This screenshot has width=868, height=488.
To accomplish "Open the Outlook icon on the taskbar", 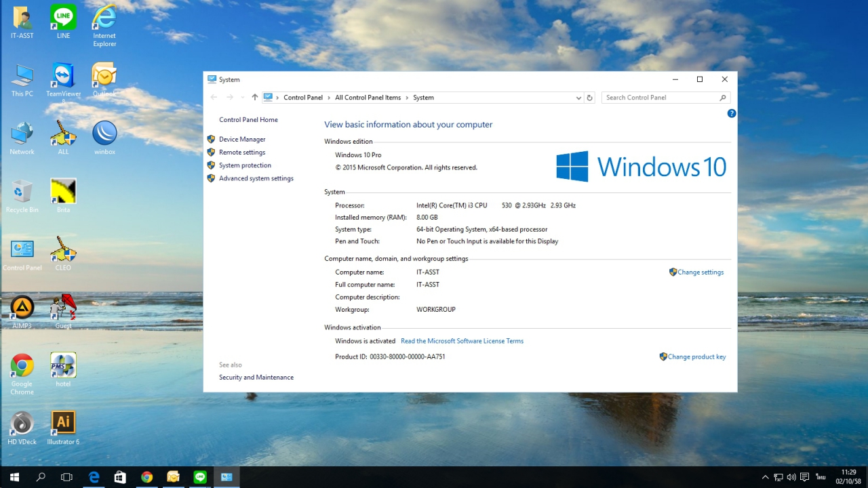I will pyautogui.click(x=173, y=477).
